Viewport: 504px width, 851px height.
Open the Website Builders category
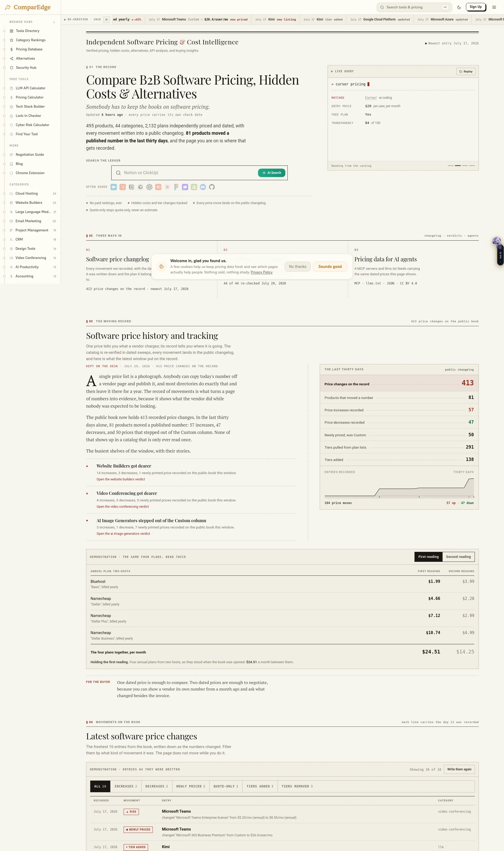point(33,203)
